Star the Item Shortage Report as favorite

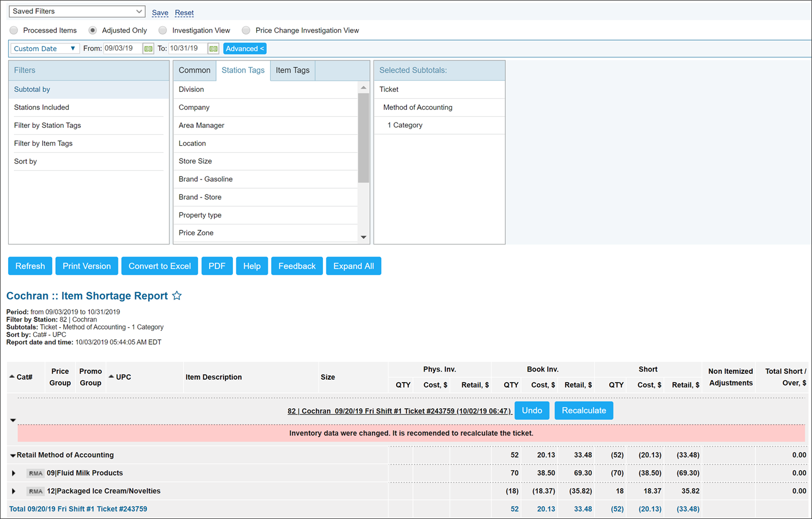[177, 295]
